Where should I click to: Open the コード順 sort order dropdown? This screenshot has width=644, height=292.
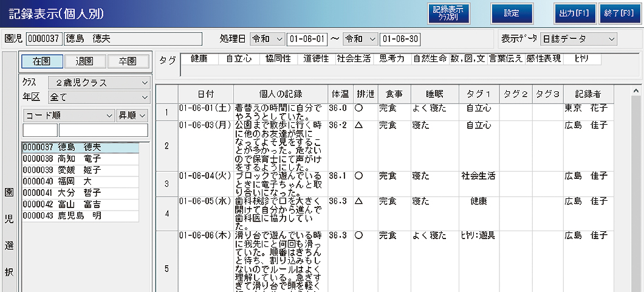68,115
